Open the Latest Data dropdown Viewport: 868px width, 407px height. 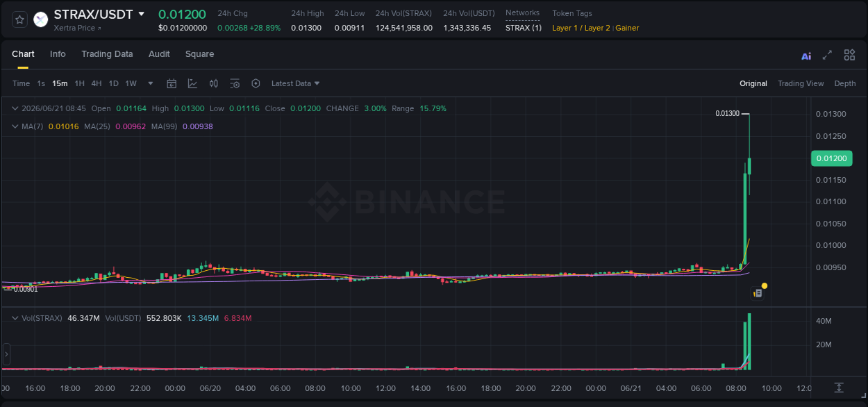(295, 83)
